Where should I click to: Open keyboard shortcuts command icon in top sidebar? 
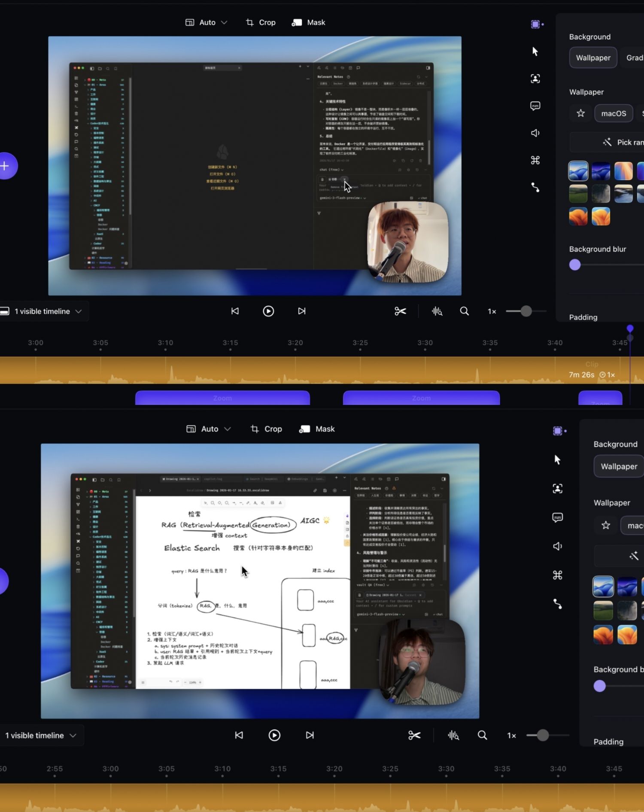[535, 160]
